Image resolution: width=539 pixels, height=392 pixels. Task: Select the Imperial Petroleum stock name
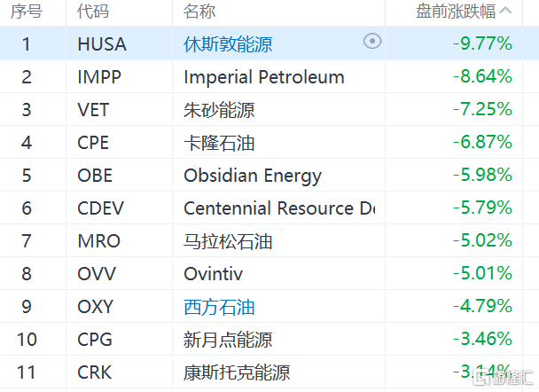[263, 76]
